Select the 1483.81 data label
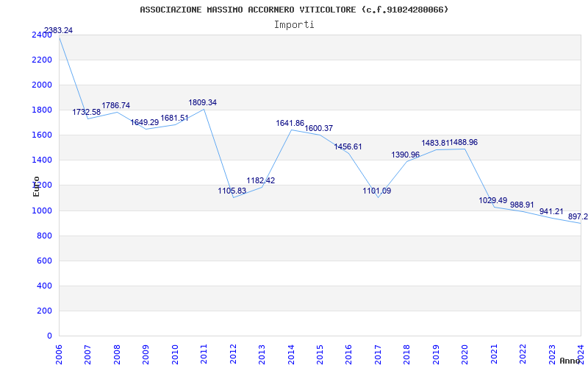Viewport: 588px width, 368px height. pyautogui.click(x=435, y=143)
